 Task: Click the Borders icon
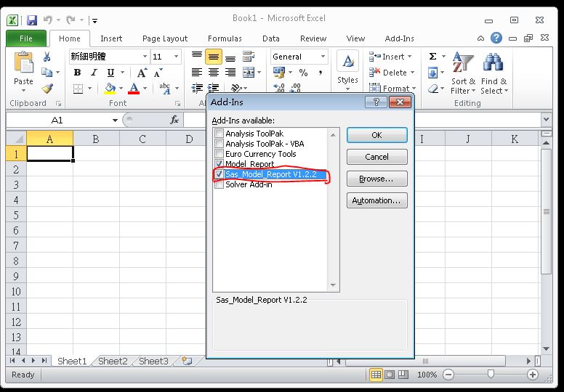pos(78,89)
